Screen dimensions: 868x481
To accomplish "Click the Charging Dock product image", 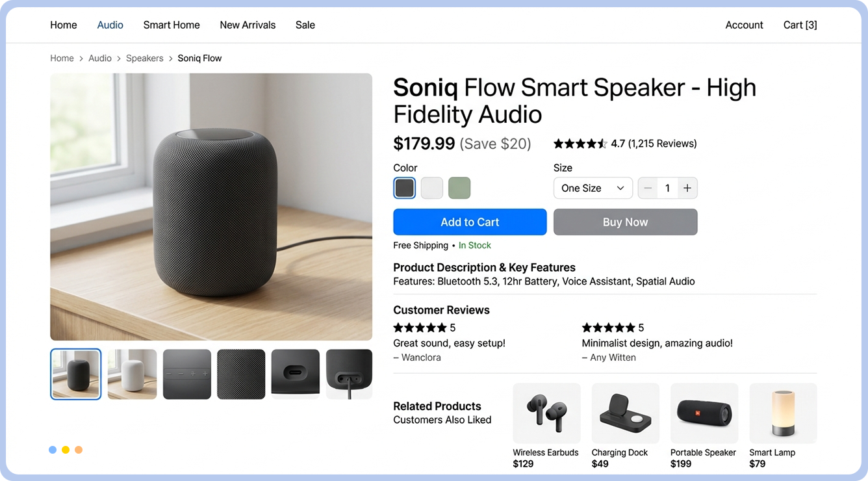I will [625, 413].
